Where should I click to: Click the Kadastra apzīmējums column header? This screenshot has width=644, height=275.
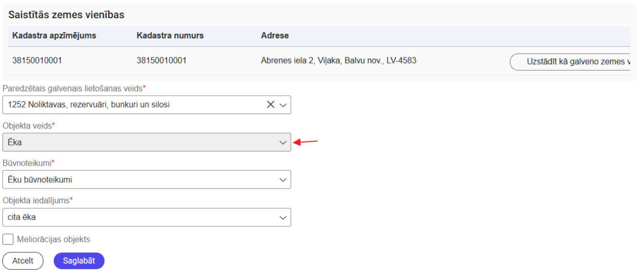(x=54, y=36)
